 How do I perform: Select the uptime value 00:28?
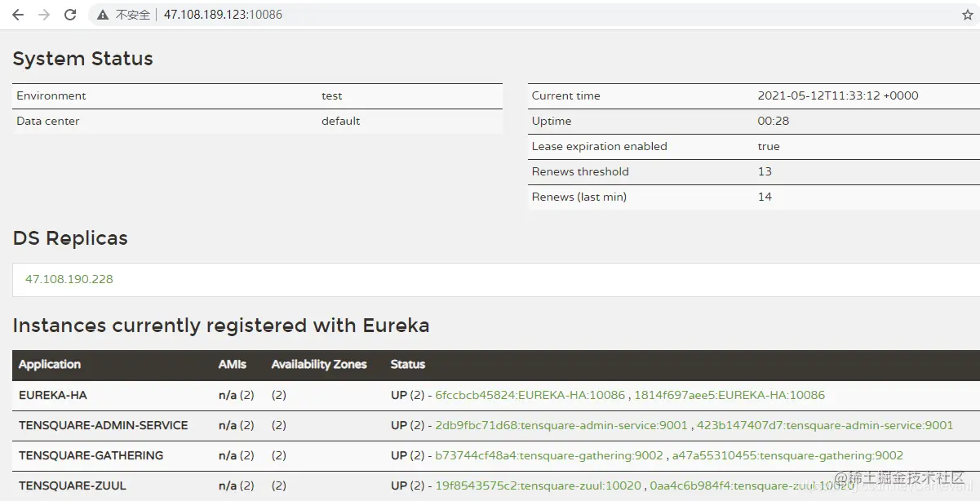click(x=774, y=121)
